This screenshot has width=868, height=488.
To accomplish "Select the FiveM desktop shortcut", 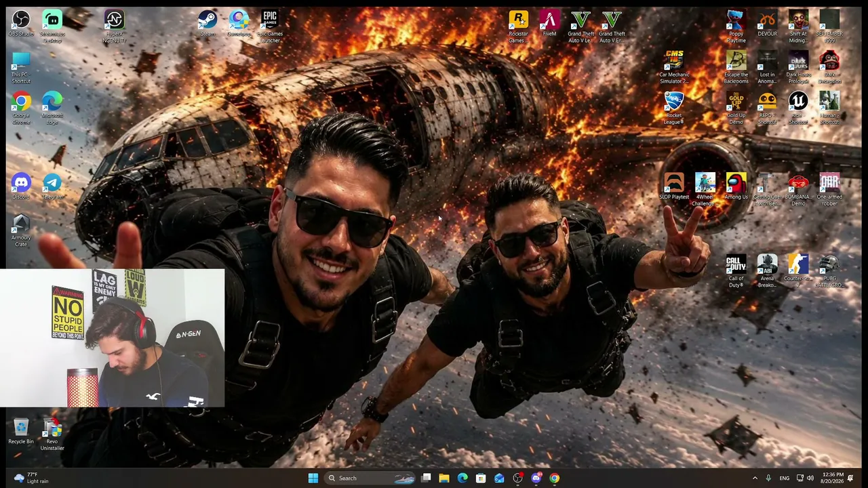I will point(549,23).
